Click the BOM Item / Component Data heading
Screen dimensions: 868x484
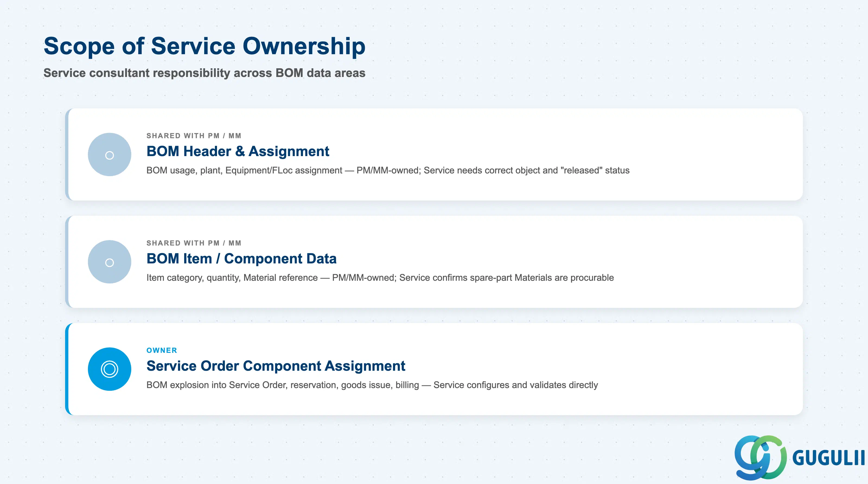point(242,259)
